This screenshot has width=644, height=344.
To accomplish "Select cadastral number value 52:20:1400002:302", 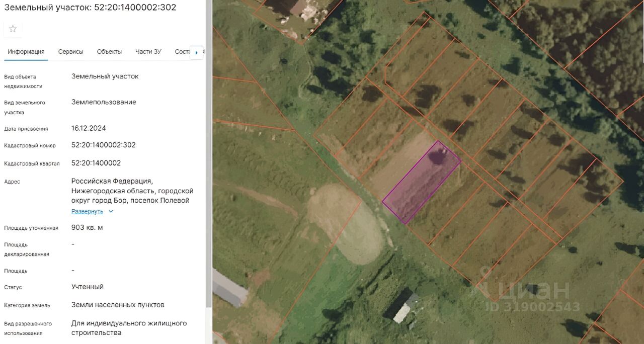I will point(104,145).
